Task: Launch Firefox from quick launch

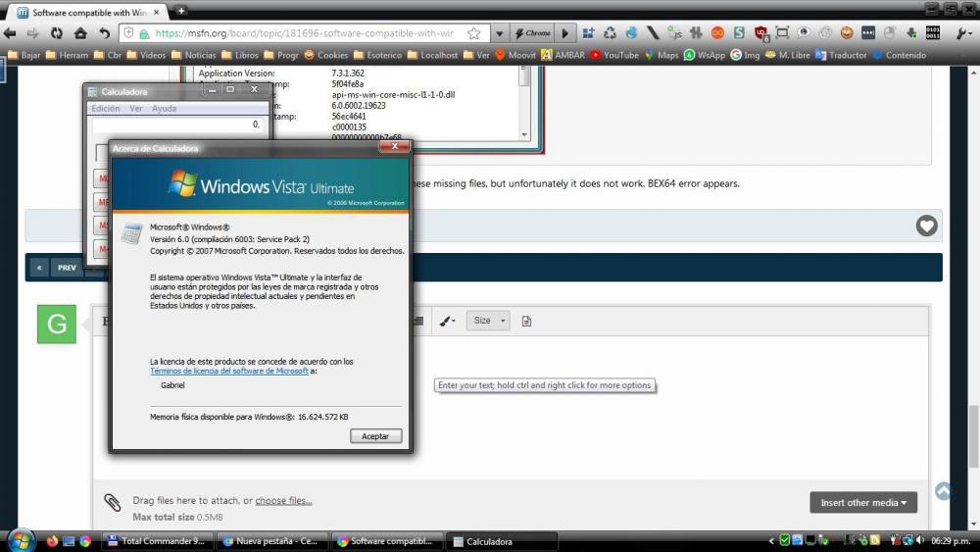Action: 52,541
